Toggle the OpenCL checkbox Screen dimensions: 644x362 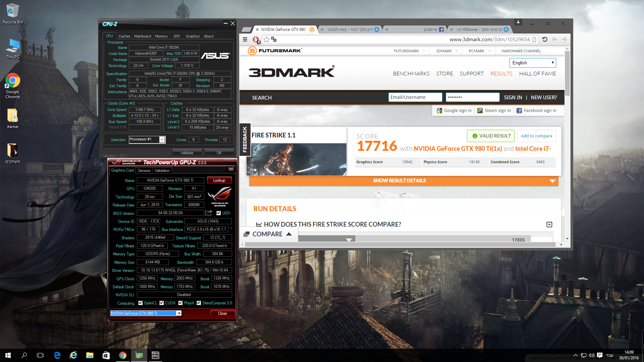141,303
